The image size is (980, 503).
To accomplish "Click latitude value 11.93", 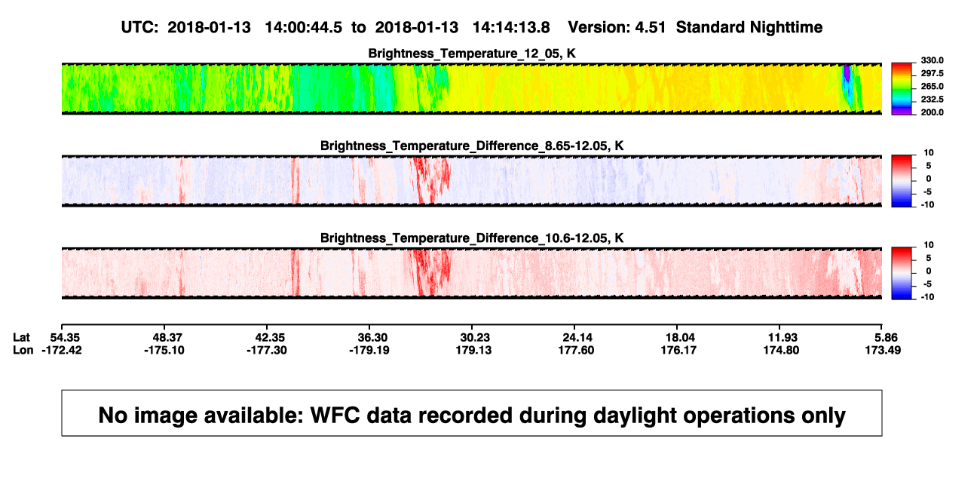I will coord(782,337).
